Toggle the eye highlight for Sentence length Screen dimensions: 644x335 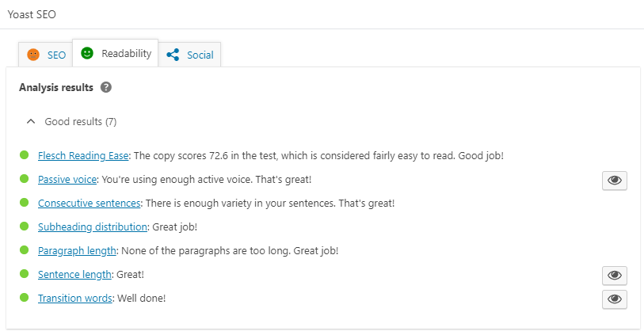[x=614, y=276]
